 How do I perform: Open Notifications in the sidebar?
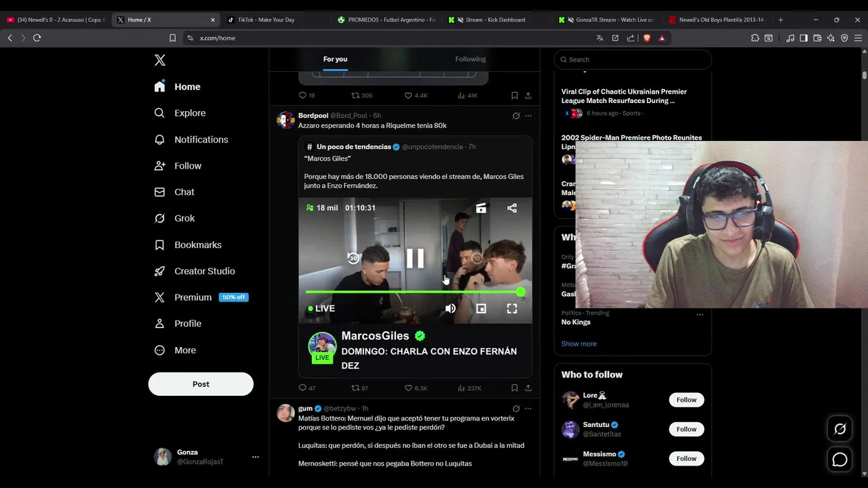click(x=191, y=140)
